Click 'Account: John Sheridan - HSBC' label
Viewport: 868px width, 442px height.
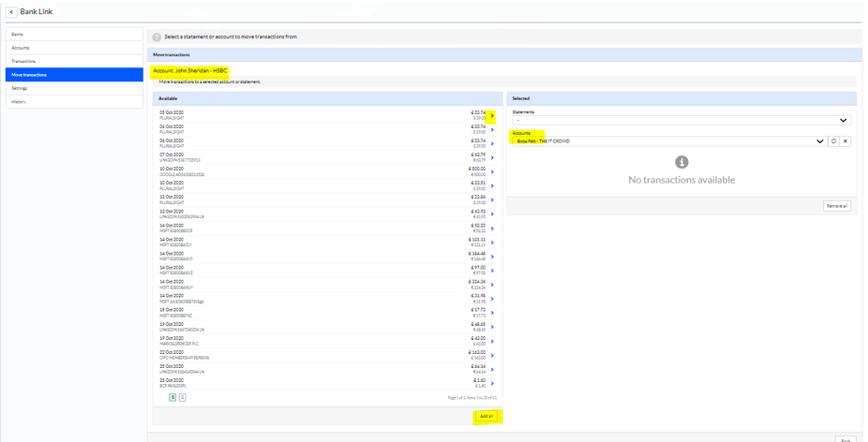tap(190, 71)
